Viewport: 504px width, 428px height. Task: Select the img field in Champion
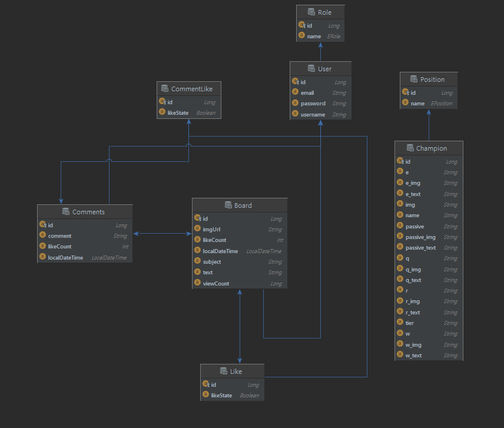click(x=429, y=205)
